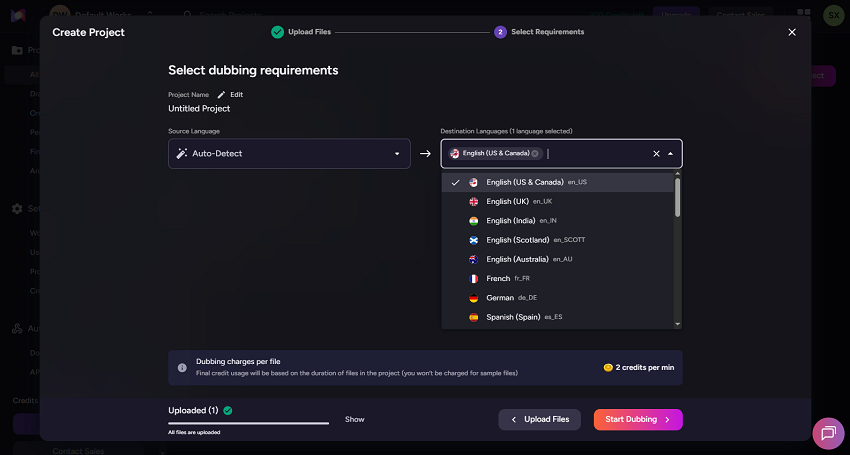The width and height of the screenshot is (850, 455).
Task: Collapse the Destination Languages dropdown arrow
Action: point(670,153)
